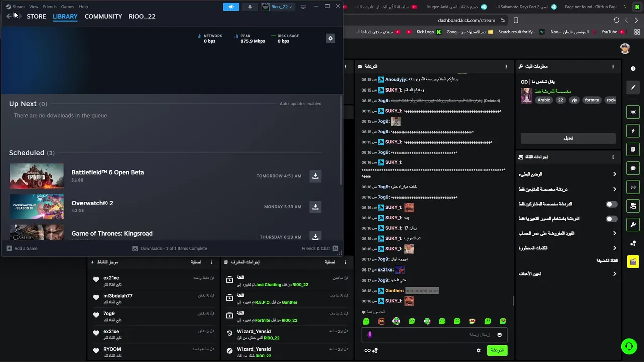This screenshot has width=644, height=362.
Task: Expand banned words setting chevron
Action: 614,248
